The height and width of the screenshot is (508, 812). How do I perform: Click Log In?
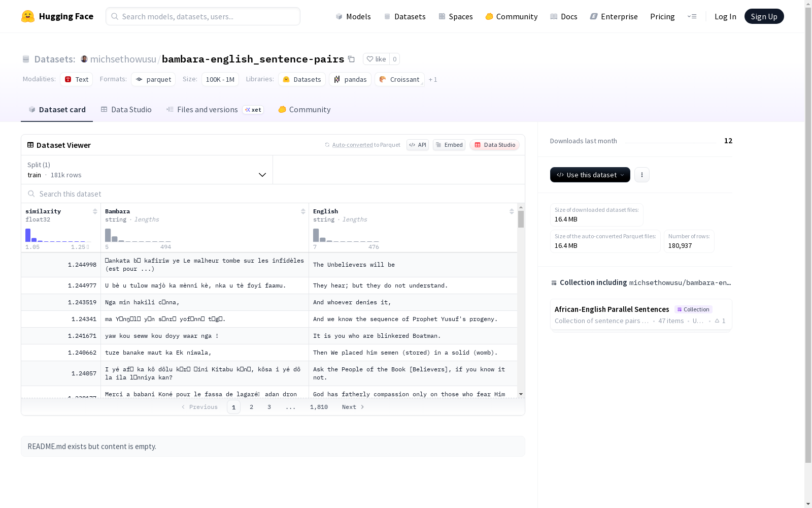[725, 16]
